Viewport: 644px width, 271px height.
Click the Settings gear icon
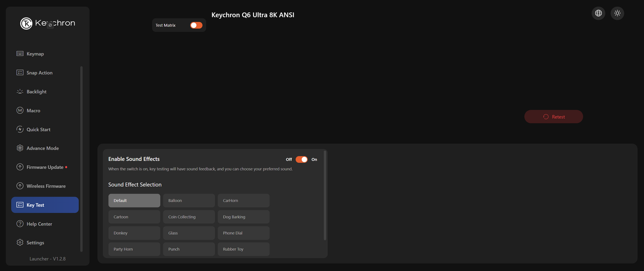click(20, 242)
